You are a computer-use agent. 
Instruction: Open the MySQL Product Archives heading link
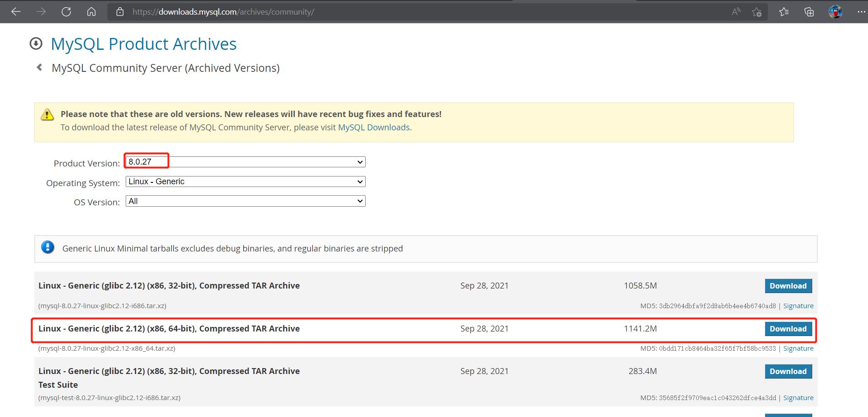(144, 44)
